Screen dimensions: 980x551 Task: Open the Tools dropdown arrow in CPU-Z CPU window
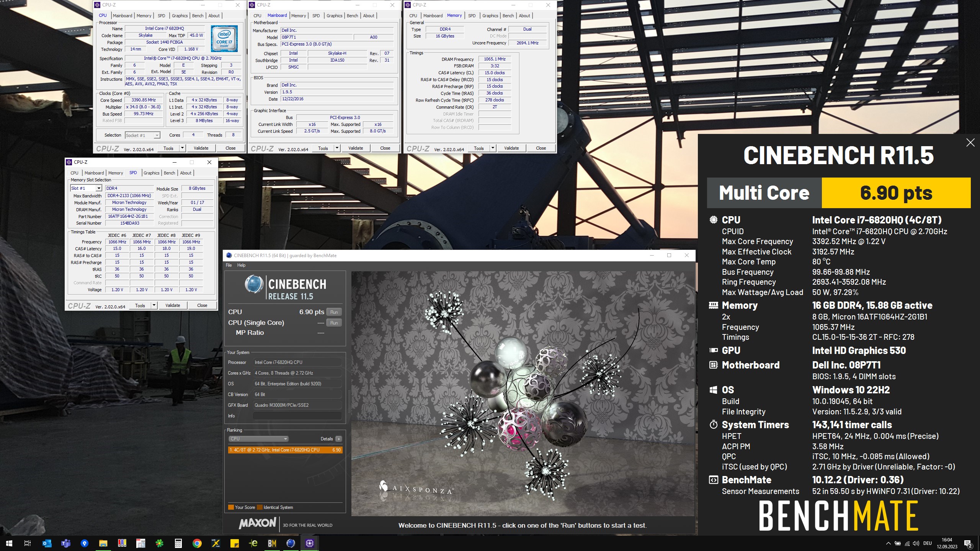click(x=183, y=148)
